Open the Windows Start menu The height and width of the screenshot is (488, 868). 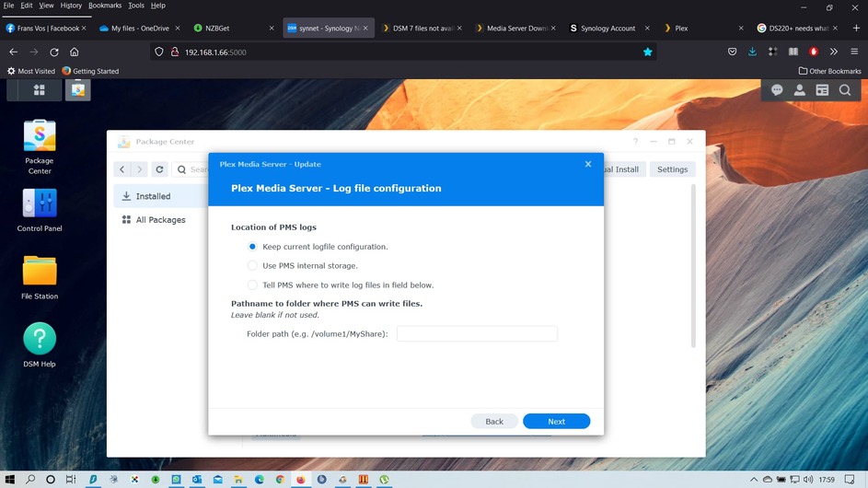point(10,480)
